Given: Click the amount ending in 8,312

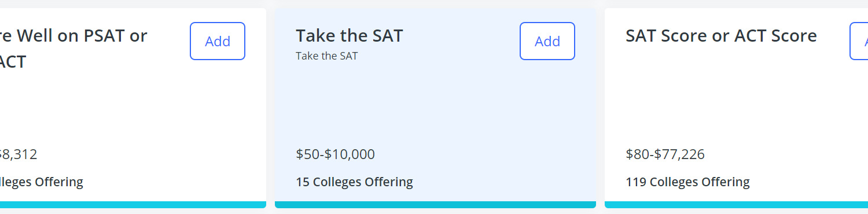Looking at the screenshot, I should pos(19,154).
